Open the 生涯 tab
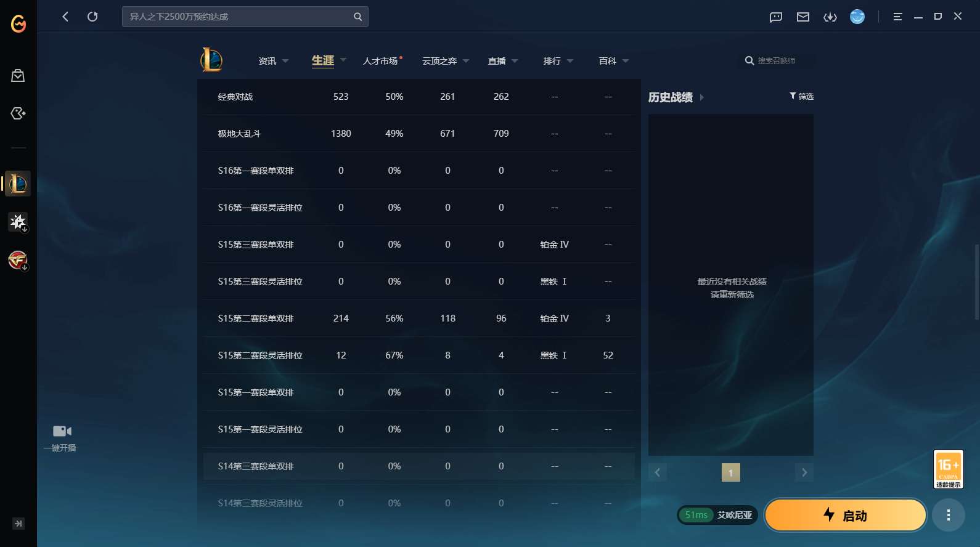This screenshot has height=547, width=980. [323, 60]
